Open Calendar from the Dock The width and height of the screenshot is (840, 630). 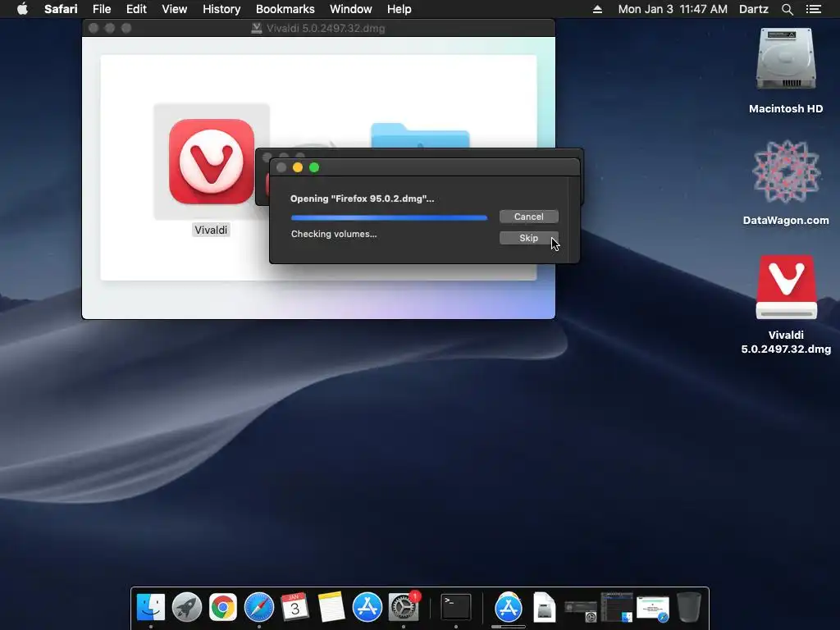click(294, 607)
